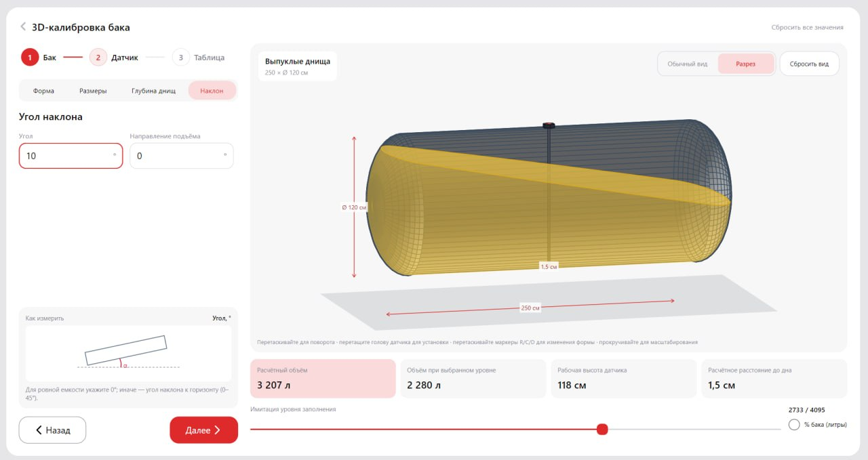868x460 pixels.
Task: Open the Размеры tab
Action: pyautogui.click(x=93, y=91)
